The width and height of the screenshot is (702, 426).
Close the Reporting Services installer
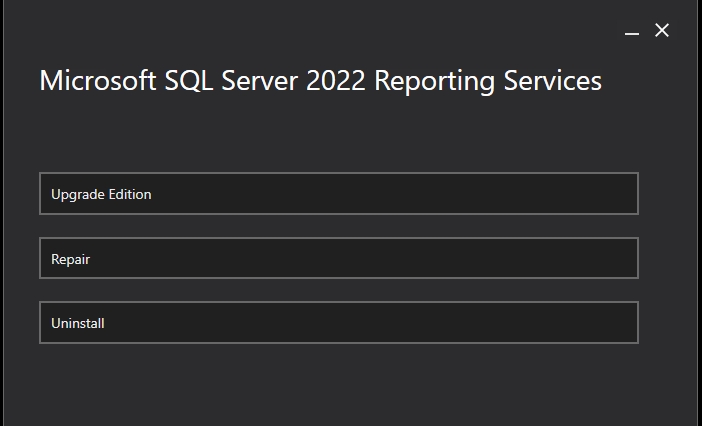pos(662,30)
